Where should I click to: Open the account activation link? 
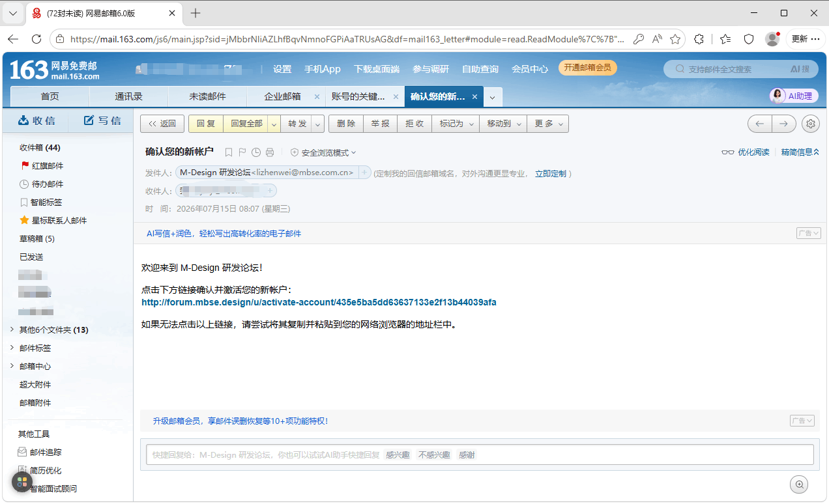(319, 303)
